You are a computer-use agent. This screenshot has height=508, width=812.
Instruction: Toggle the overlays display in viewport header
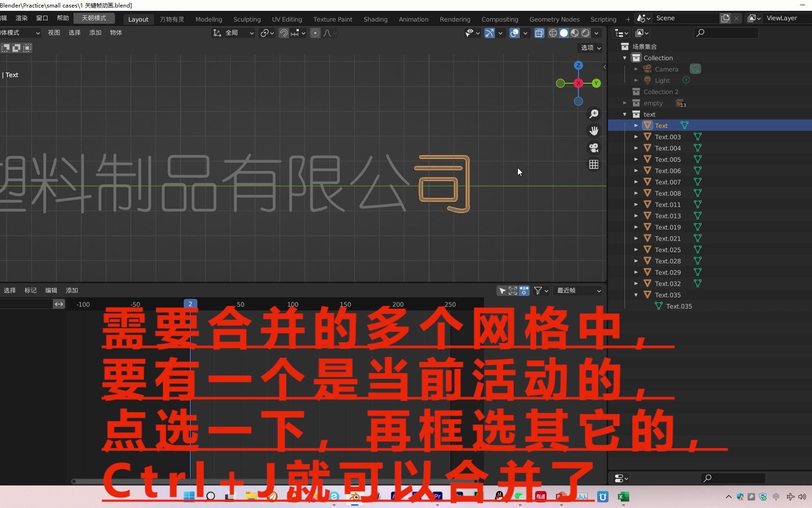[x=514, y=33]
